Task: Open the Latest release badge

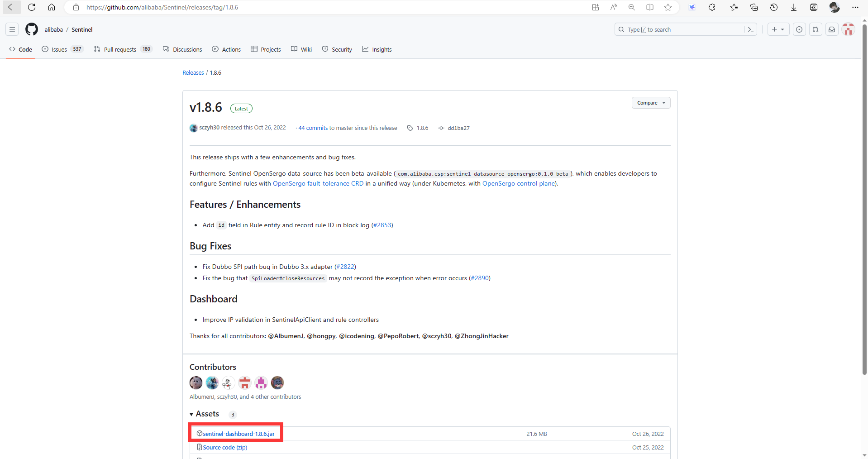Action: coord(241,109)
